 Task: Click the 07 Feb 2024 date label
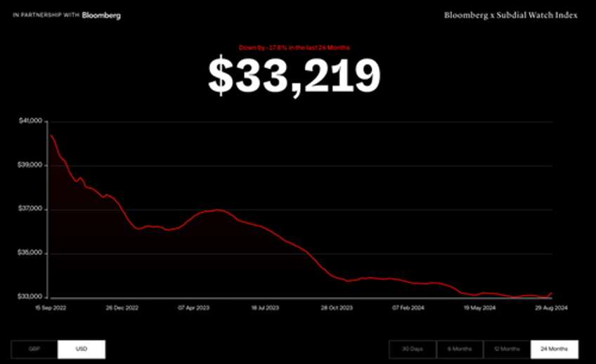(x=408, y=308)
